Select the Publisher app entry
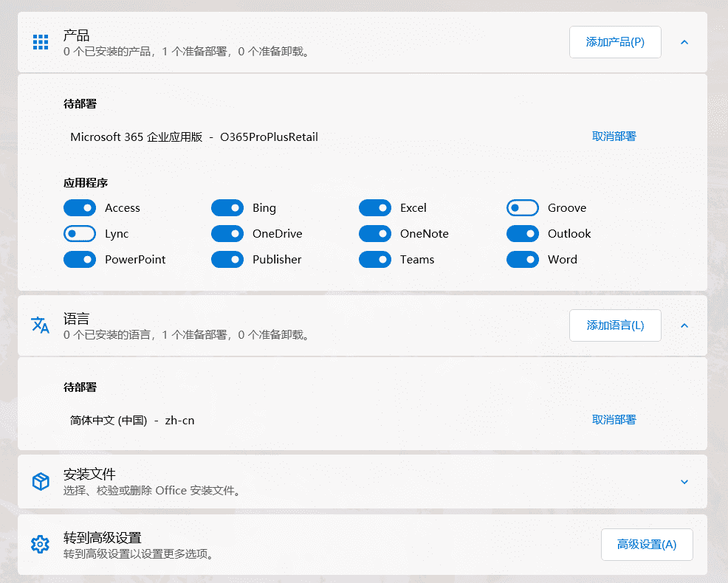 (227, 259)
